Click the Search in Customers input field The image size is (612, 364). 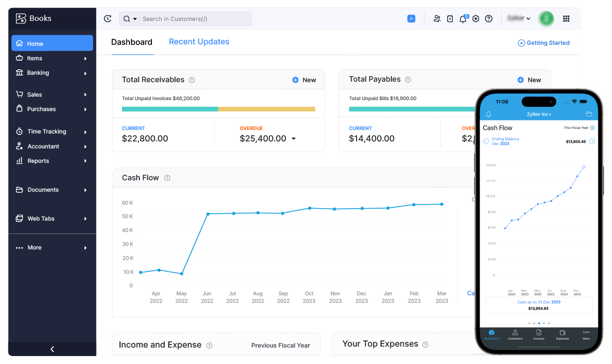click(194, 19)
